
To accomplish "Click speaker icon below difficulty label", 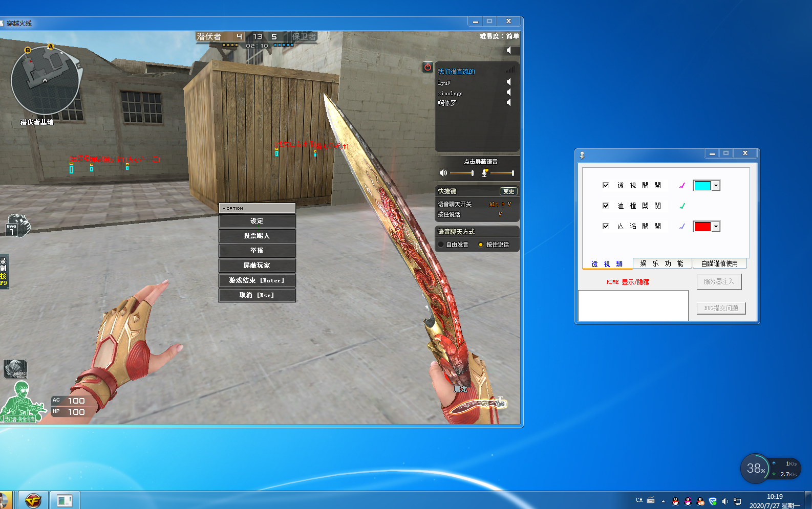I will coord(508,50).
